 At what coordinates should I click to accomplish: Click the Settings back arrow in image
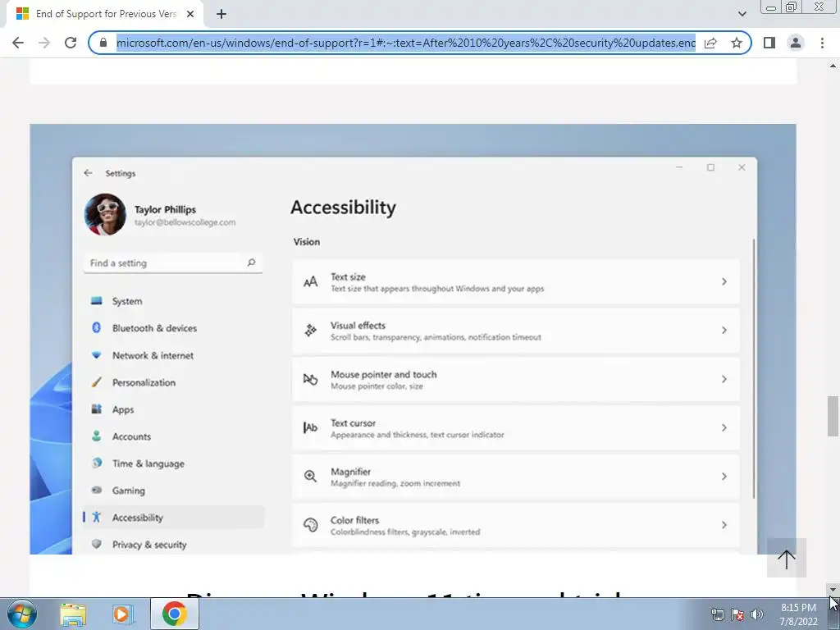[x=89, y=173]
